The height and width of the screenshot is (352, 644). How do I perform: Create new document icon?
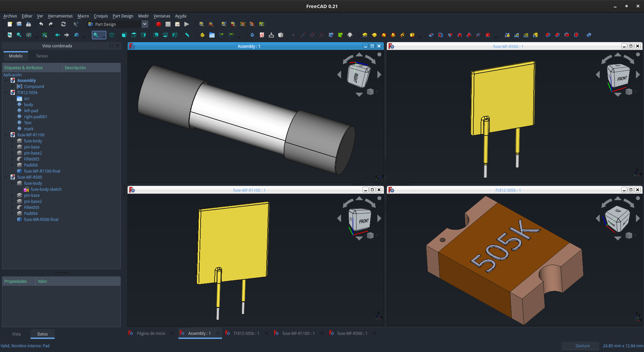[x=10, y=24]
